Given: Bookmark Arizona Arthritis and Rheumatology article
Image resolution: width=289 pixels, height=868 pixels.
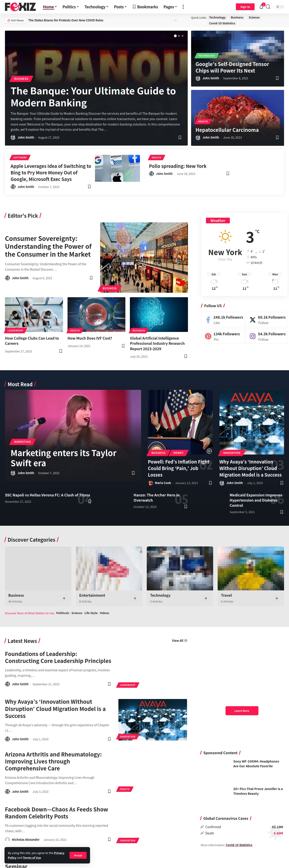Looking at the screenshot, I should (x=109, y=791).
